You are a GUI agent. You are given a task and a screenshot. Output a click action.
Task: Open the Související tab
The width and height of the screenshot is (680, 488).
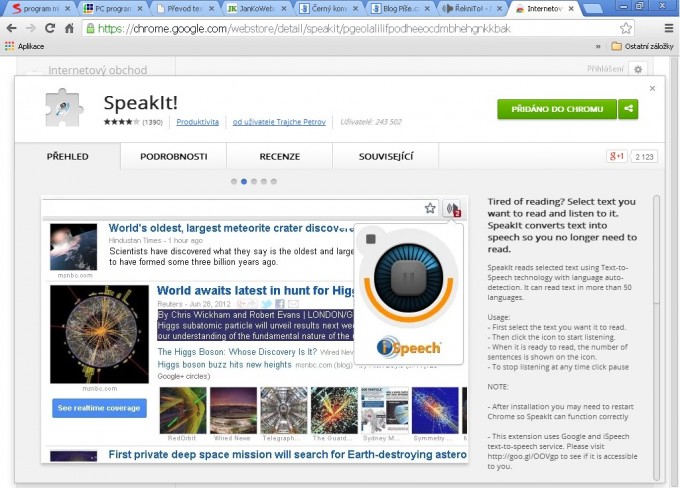pyautogui.click(x=386, y=156)
